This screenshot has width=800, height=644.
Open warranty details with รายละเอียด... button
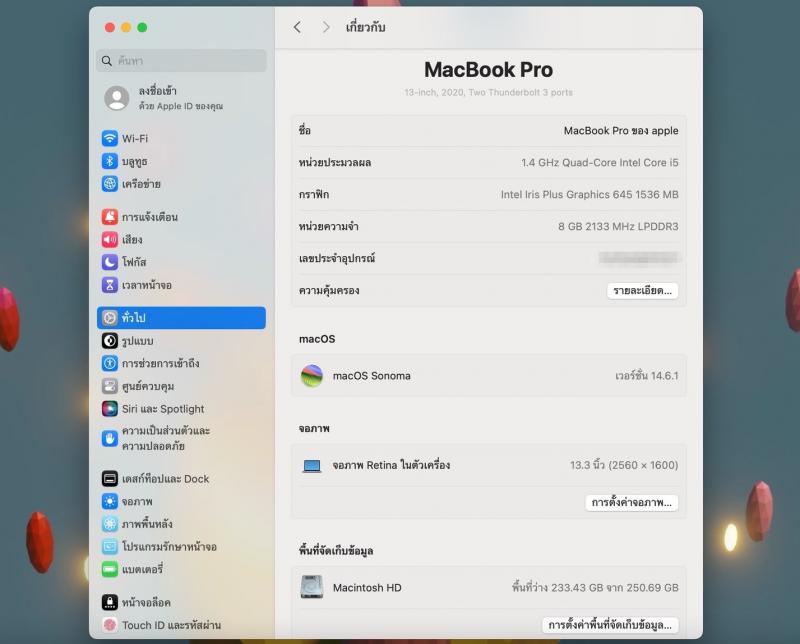[x=642, y=291]
